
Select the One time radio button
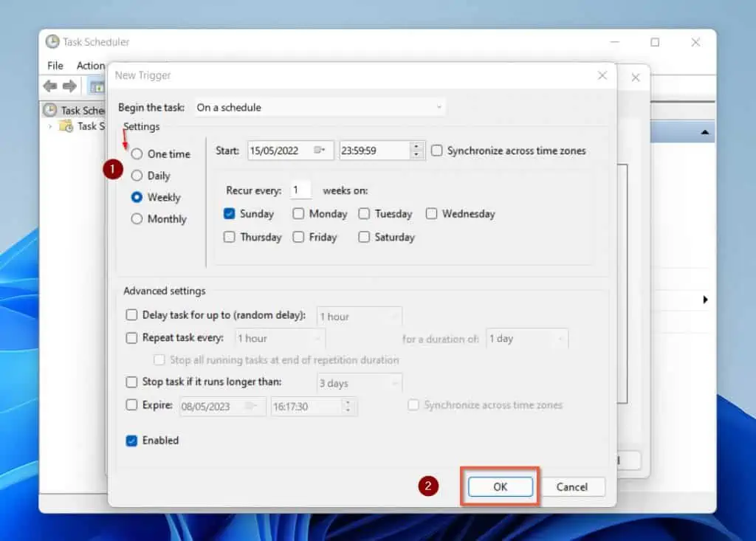[137, 154]
